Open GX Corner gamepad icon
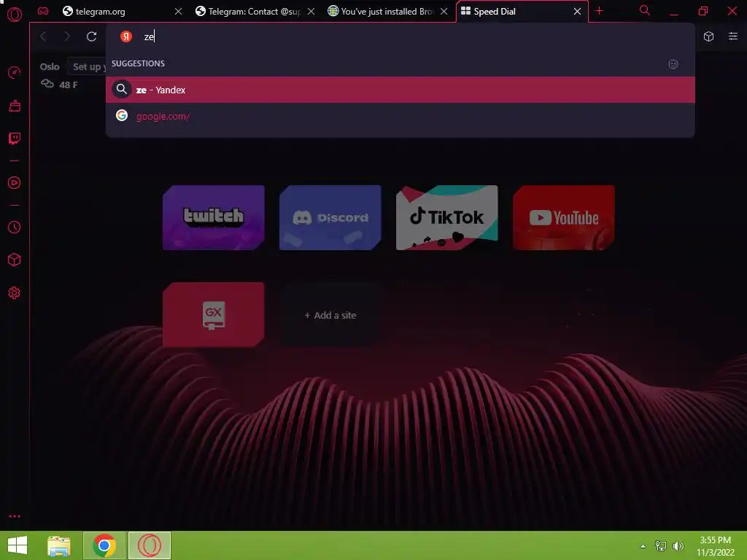Viewport: 747px width, 560px height. [x=43, y=11]
